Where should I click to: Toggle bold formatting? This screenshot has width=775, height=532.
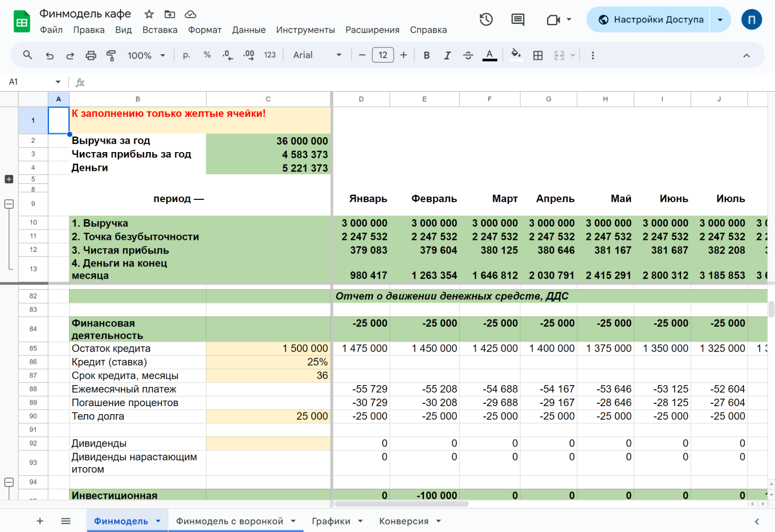coord(426,55)
